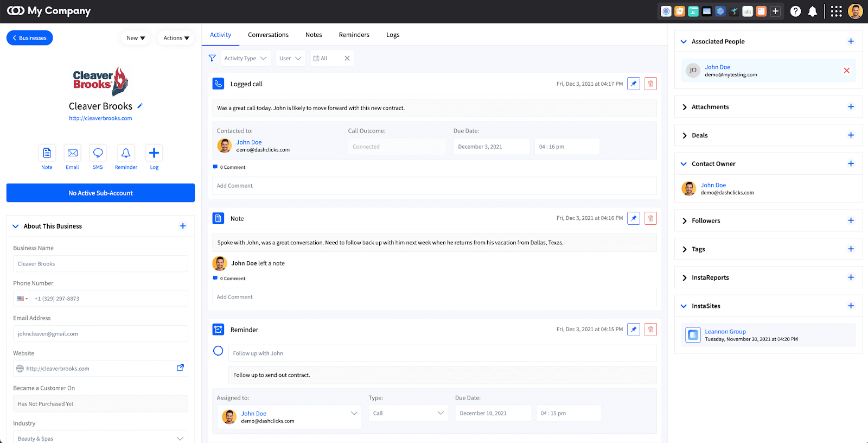Image resolution: width=868 pixels, height=443 pixels.
Task: Switch to the Conversations tab
Action: click(x=268, y=35)
